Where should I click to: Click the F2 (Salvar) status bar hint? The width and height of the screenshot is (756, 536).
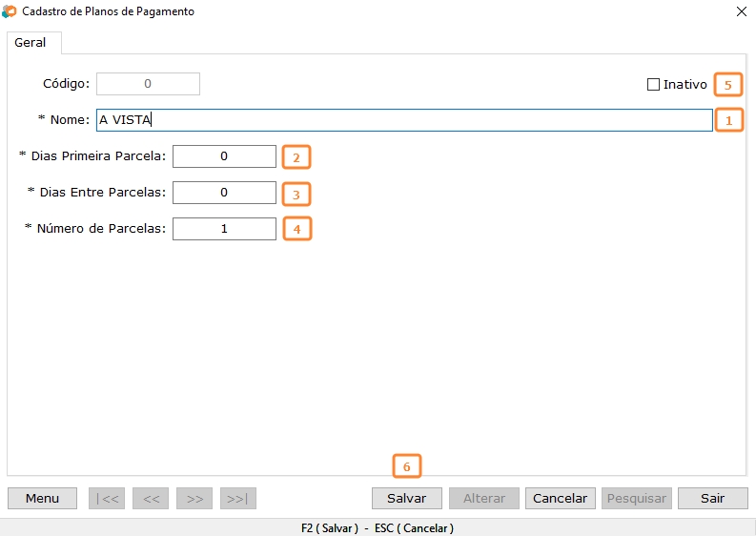tap(330, 528)
